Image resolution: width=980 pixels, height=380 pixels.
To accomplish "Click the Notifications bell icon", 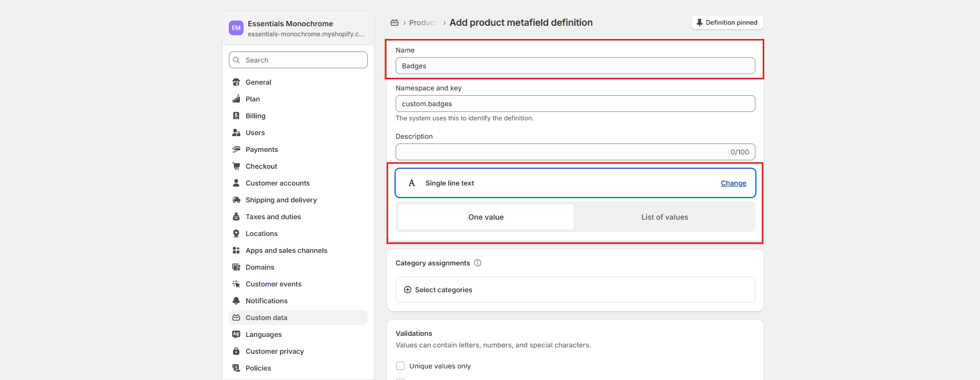I will click(x=236, y=301).
